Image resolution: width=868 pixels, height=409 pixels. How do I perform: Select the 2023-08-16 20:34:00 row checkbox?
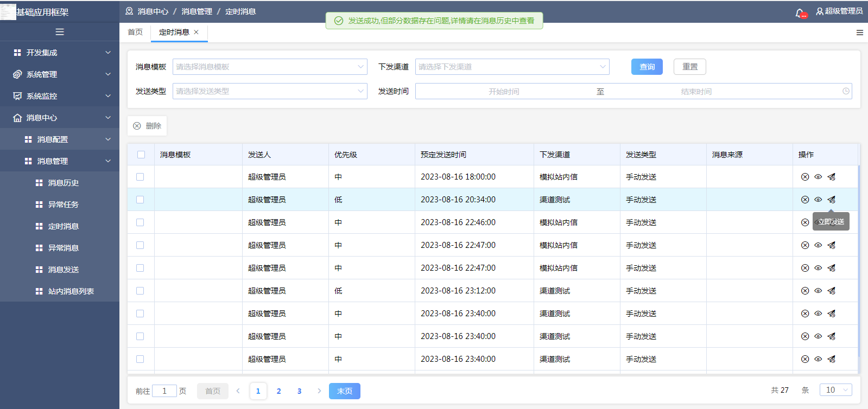pyautogui.click(x=140, y=200)
